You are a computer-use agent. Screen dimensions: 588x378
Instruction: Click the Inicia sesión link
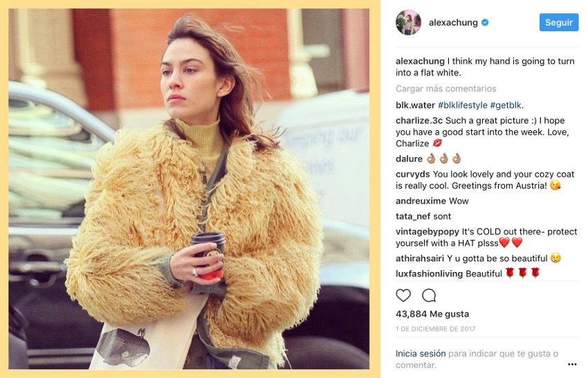click(x=421, y=354)
